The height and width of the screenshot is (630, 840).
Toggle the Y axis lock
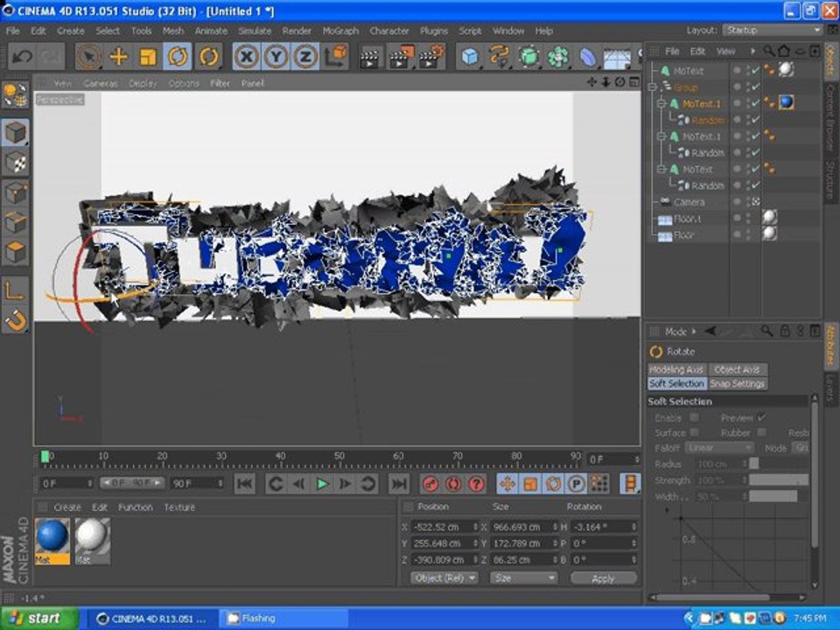click(x=276, y=56)
